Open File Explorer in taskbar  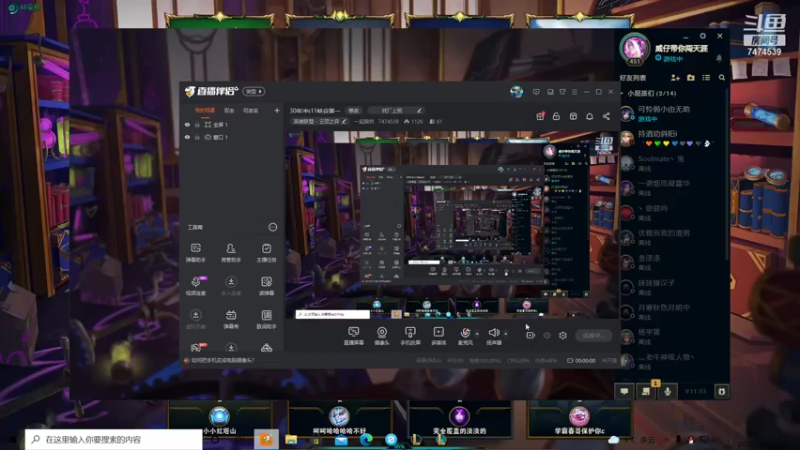(x=291, y=439)
